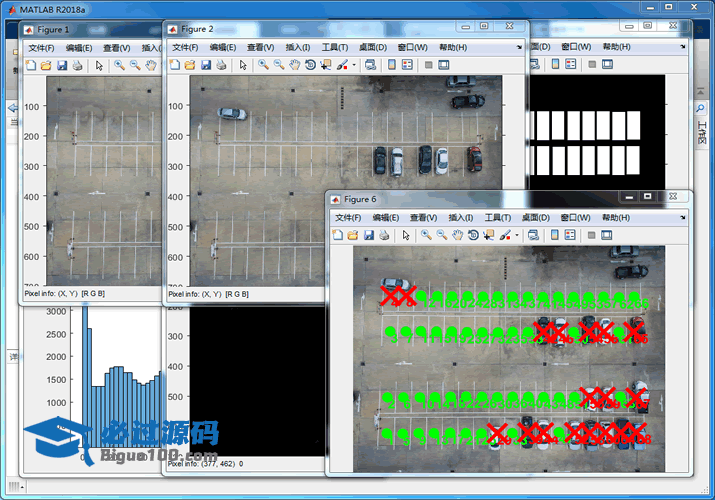Click the Print icon in Figure 2 toolbar
This screenshot has height=500, width=715.
tap(221, 65)
